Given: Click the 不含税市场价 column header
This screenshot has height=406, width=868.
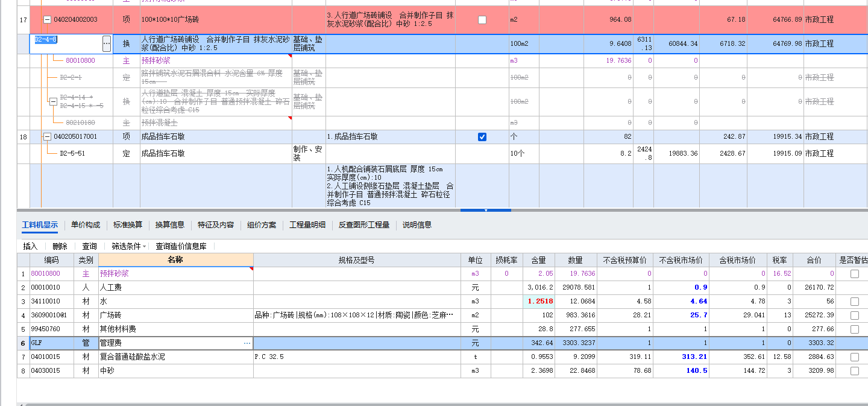Looking at the screenshot, I should [681, 260].
